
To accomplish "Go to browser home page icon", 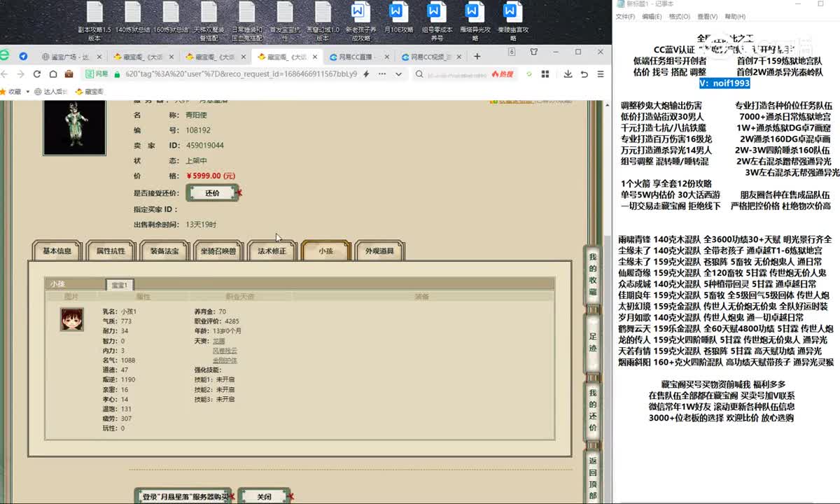I will (x=52, y=74).
